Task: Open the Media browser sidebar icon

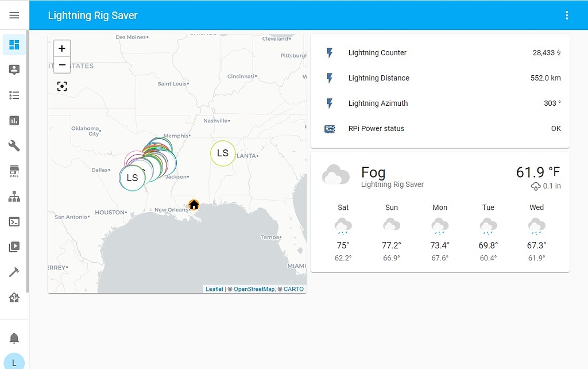Action: click(14, 247)
